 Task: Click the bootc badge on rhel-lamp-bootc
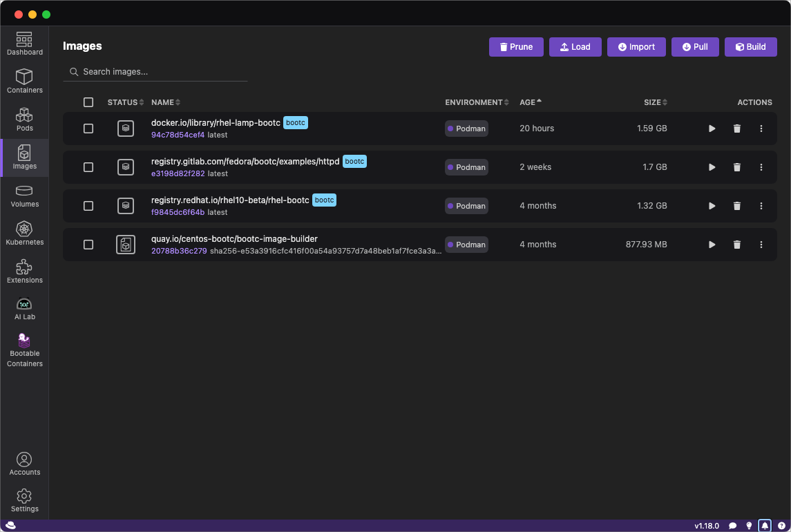tap(296, 123)
